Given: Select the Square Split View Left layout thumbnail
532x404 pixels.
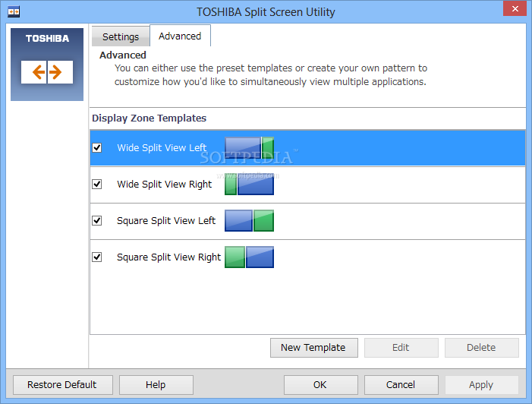Looking at the screenshot, I should (x=249, y=221).
